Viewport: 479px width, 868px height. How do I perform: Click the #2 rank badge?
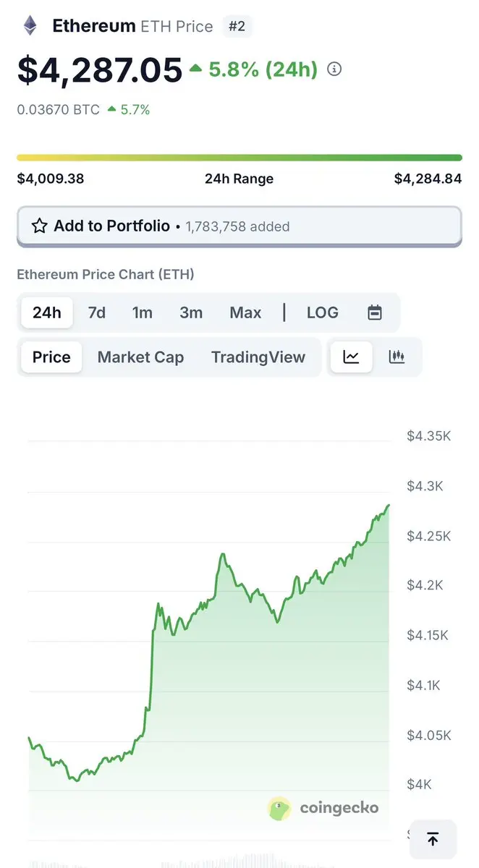(237, 27)
